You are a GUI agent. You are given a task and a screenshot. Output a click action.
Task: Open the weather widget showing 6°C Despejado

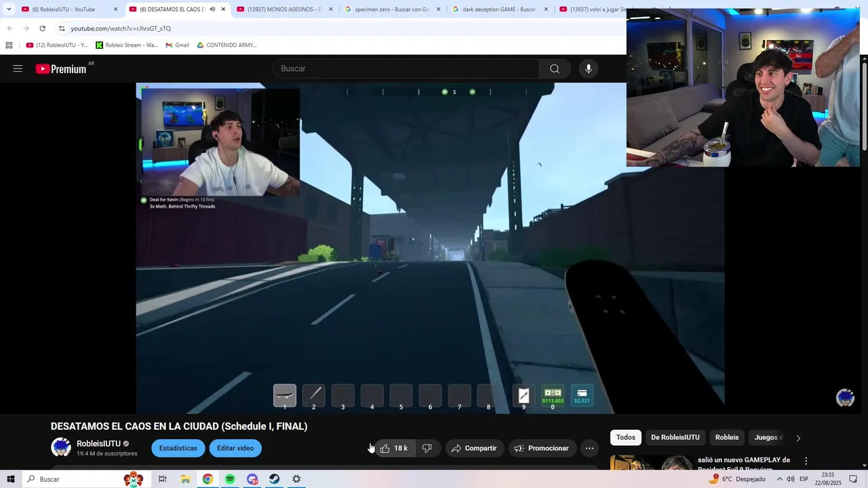(x=737, y=479)
